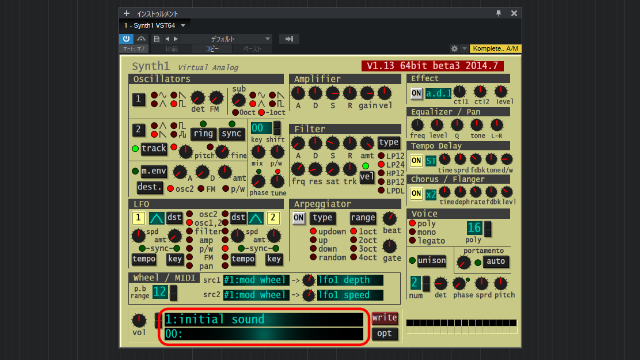Image resolution: width=640 pixels, height=360 pixels.
Task: Go to next preset arrow
Action: 176,39
